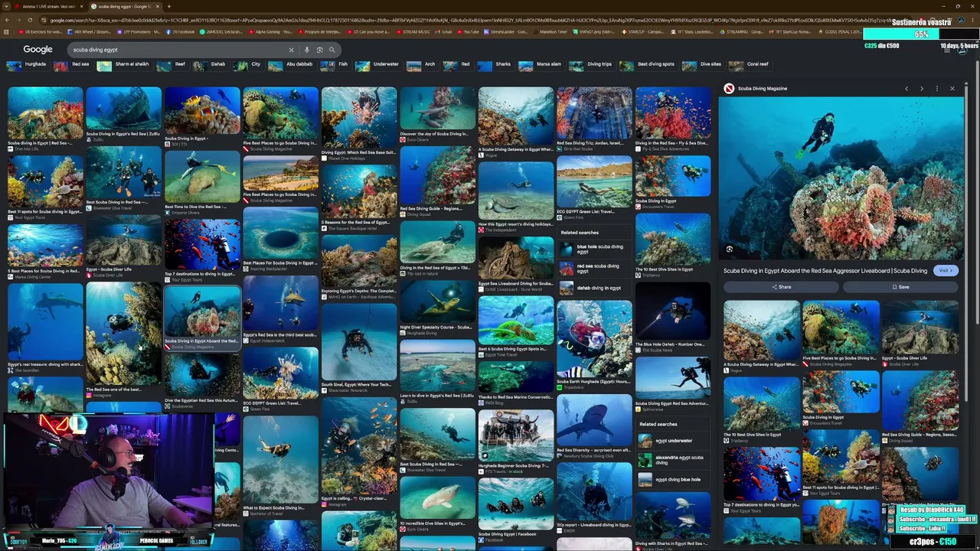Search inside the image with the Lens icon
Image resolution: width=980 pixels, height=551 pixels.
(x=730, y=249)
